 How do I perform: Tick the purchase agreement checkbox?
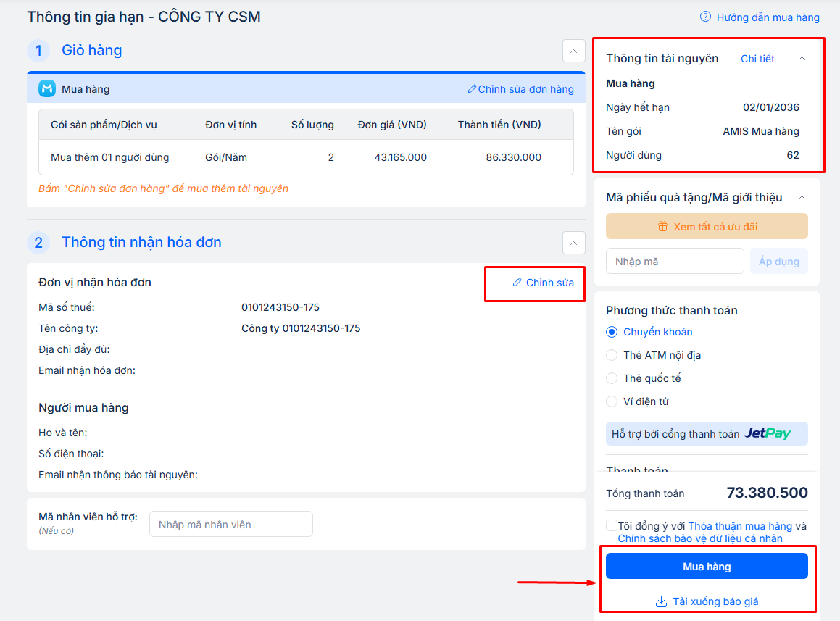612,526
